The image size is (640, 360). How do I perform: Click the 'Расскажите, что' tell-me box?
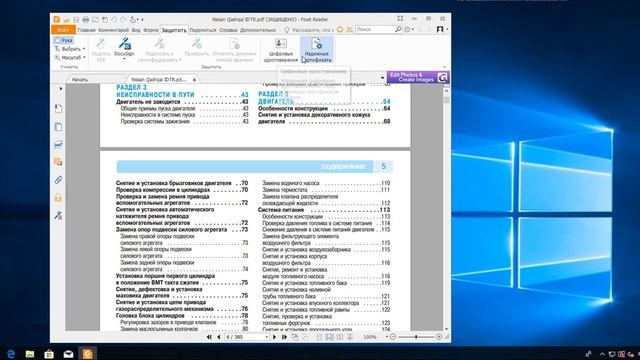[x=309, y=30]
